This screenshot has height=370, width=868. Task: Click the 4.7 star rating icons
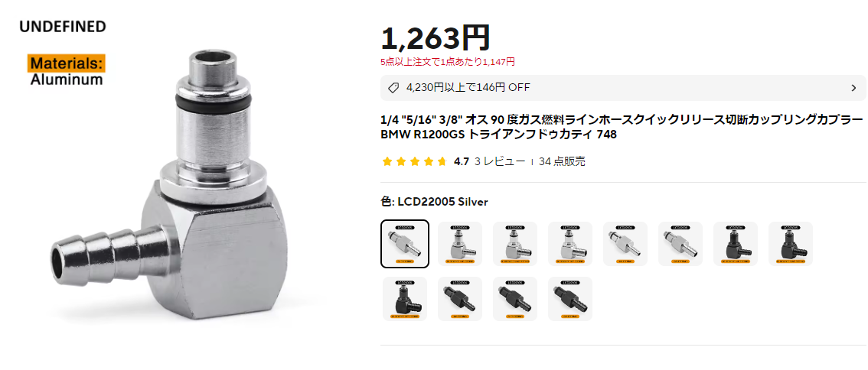click(414, 161)
